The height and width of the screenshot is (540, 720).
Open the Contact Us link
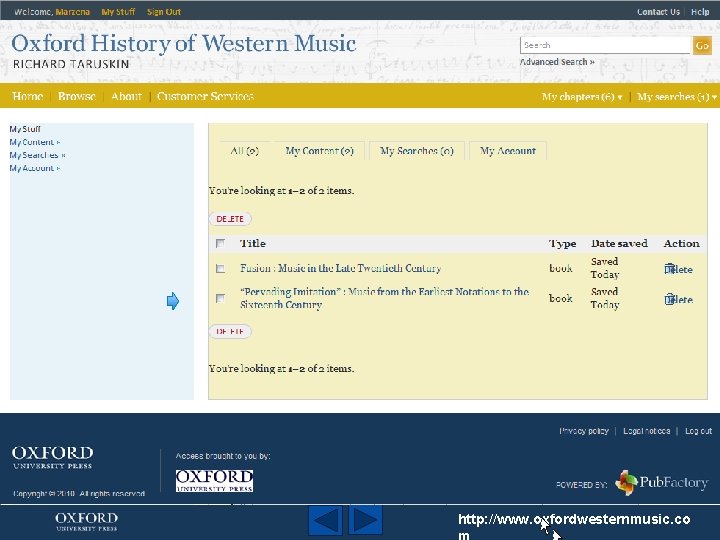pyautogui.click(x=658, y=12)
